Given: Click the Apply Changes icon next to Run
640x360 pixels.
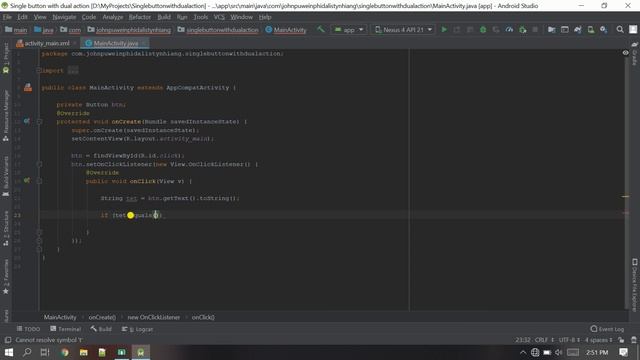Looking at the screenshot, I should [x=457, y=30].
